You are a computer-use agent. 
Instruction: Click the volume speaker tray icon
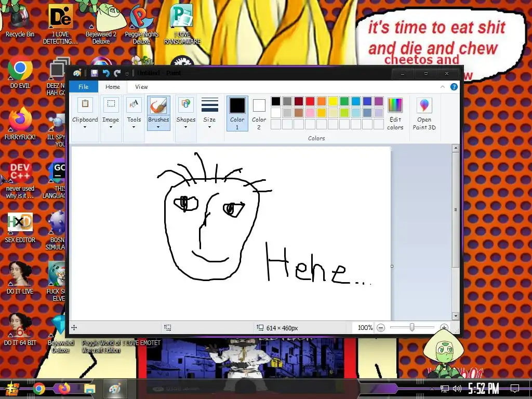(x=457, y=389)
